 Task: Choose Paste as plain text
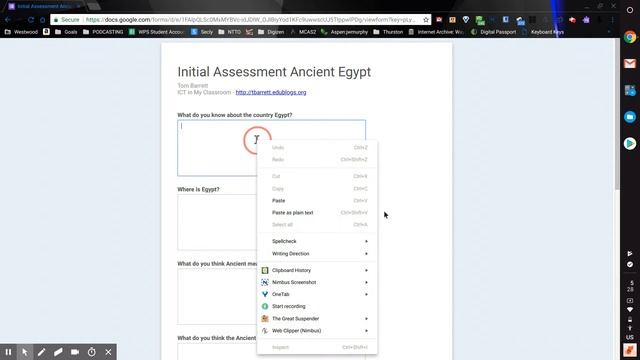pyautogui.click(x=317, y=213)
